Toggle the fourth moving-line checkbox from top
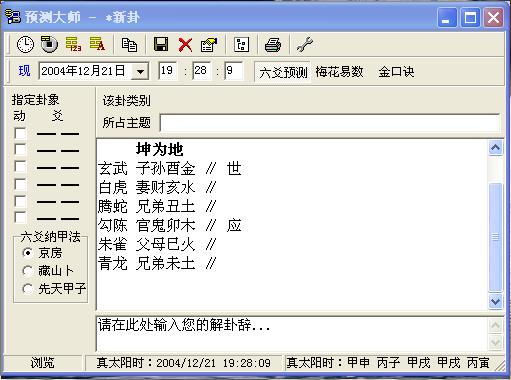Screen dimensions: 511x380 [x=20, y=184]
